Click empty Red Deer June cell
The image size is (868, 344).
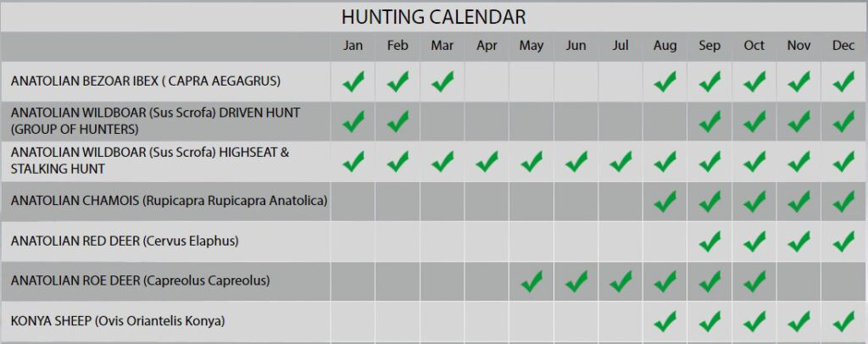[576, 241]
